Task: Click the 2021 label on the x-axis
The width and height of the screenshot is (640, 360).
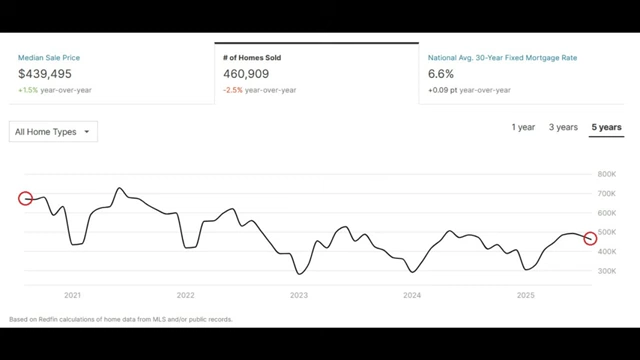Action: click(72, 295)
